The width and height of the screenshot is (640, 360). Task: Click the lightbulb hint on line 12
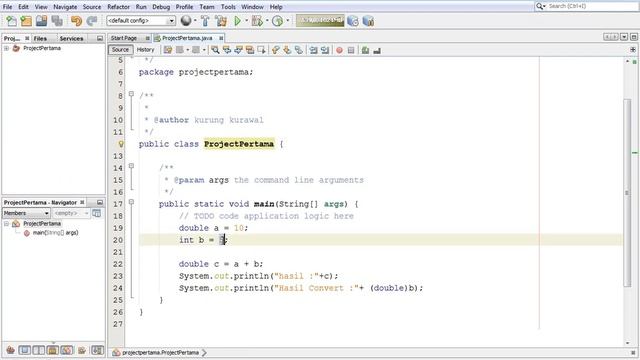(x=121, y=144)
